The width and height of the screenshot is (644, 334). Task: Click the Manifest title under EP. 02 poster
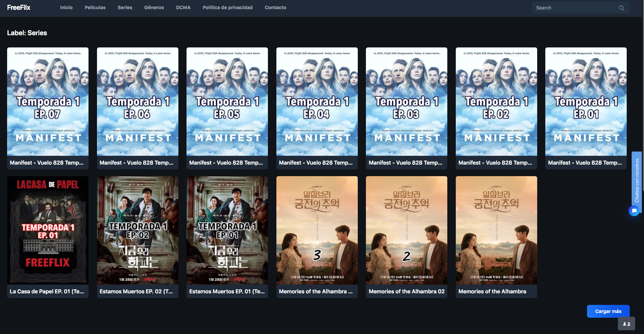click(495, 163)
